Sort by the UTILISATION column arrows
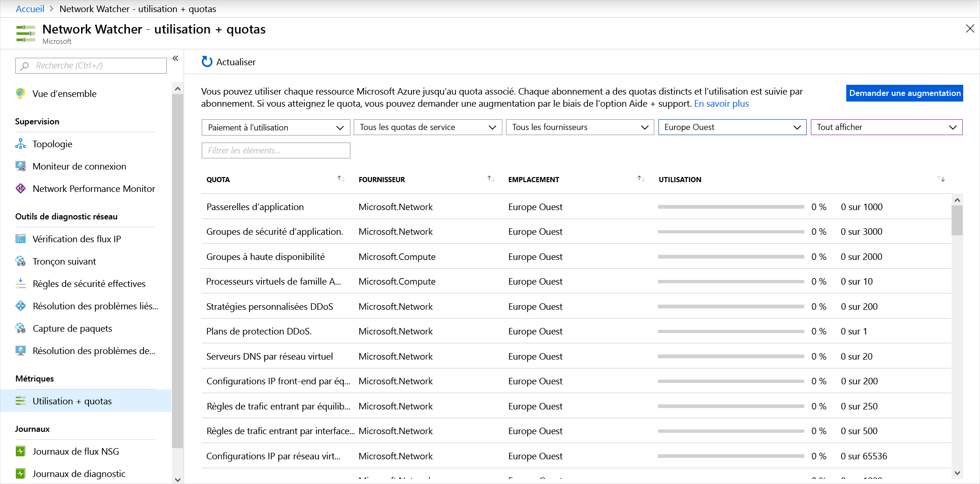Screen dimensions: 980x484 [941, 179]
